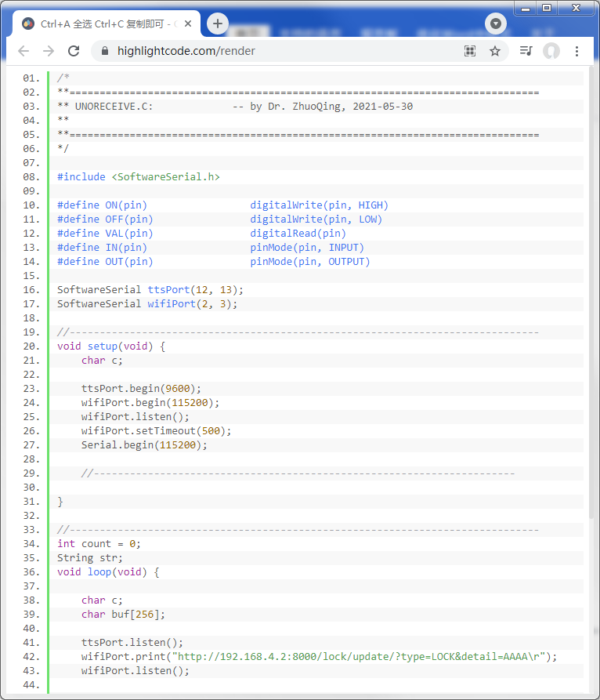This screenshot has width=600, height=700.
Task: Click 'wifiPort.listen();' on line 25
Action: click(136, 416)
